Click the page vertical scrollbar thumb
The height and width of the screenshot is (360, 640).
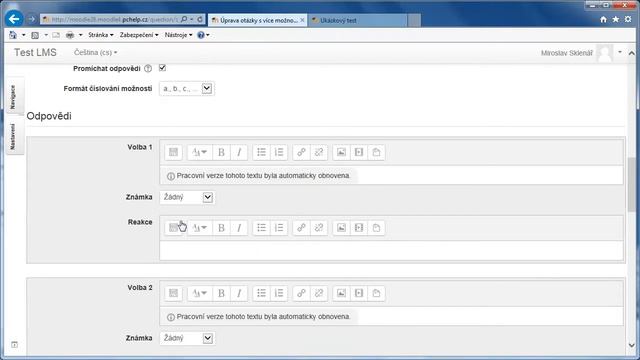[x=631, y=184]
